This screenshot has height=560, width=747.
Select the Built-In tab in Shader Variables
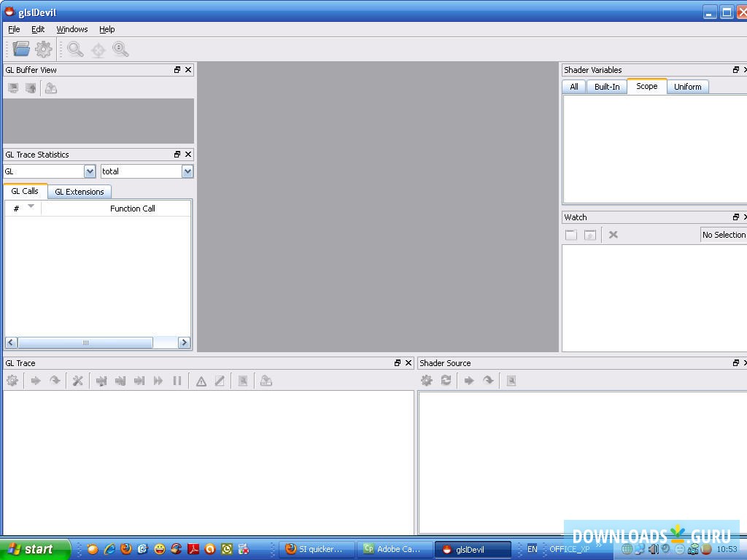pyautogui.click(x=607, y=87)
